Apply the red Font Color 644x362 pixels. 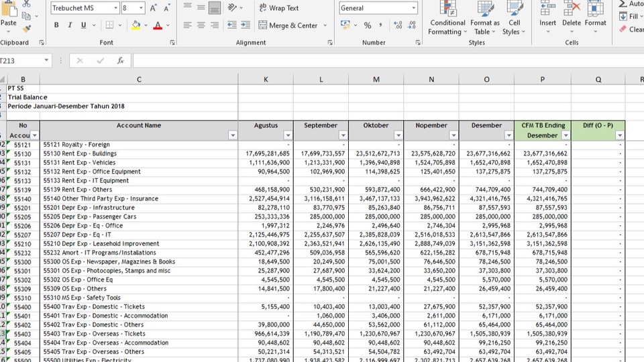[x=158, y=25]
